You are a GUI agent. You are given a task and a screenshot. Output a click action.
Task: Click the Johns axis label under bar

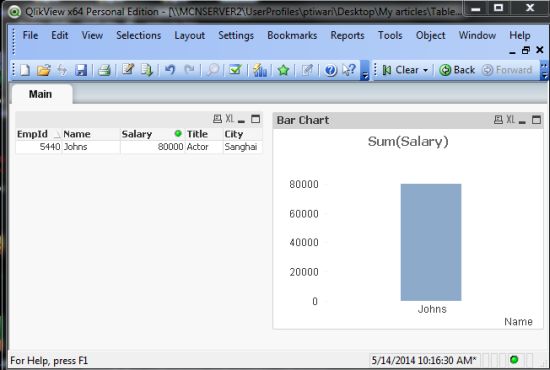coord(432,309)
